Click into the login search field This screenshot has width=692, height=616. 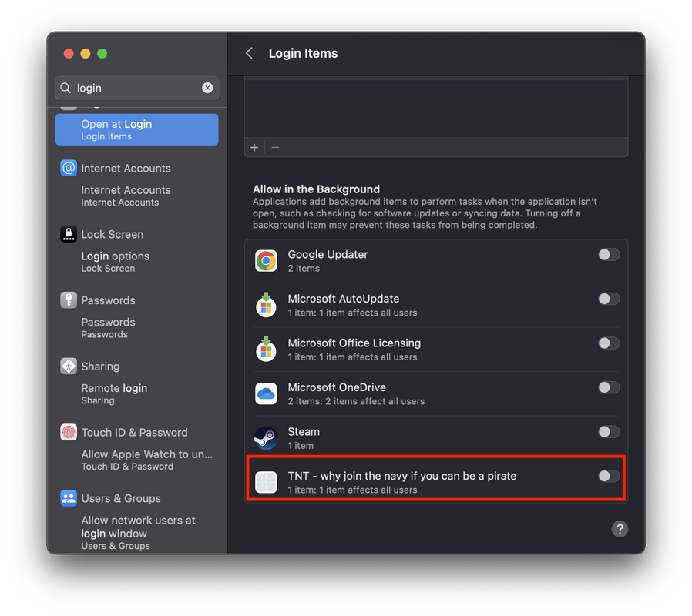(x=137, y=88)
